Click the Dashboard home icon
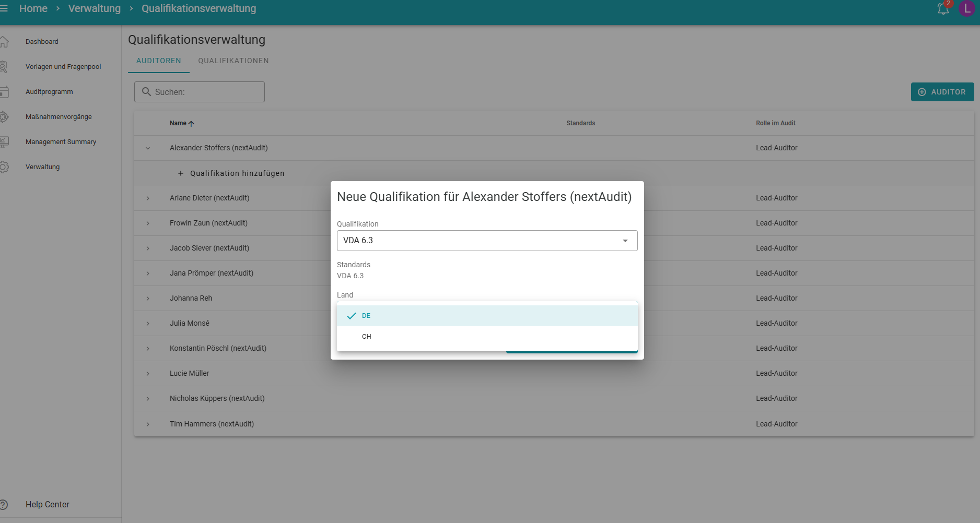 click(x=4, y=42)
